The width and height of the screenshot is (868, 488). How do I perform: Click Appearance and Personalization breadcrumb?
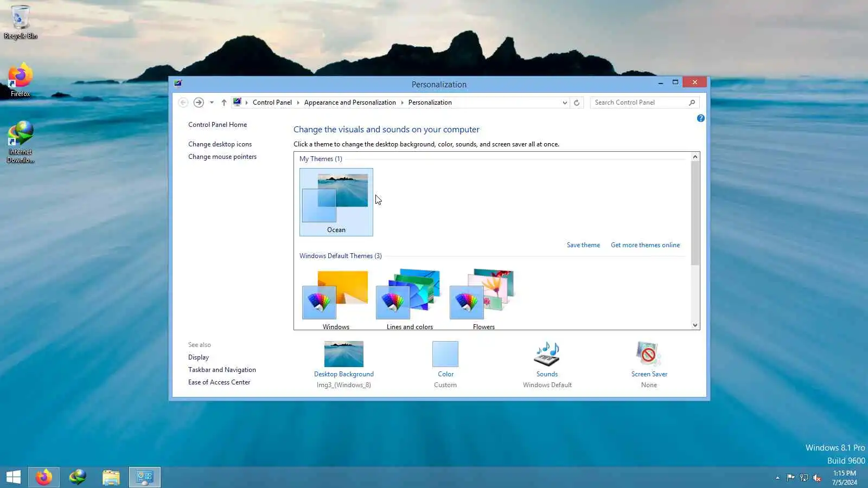(350, 102)
